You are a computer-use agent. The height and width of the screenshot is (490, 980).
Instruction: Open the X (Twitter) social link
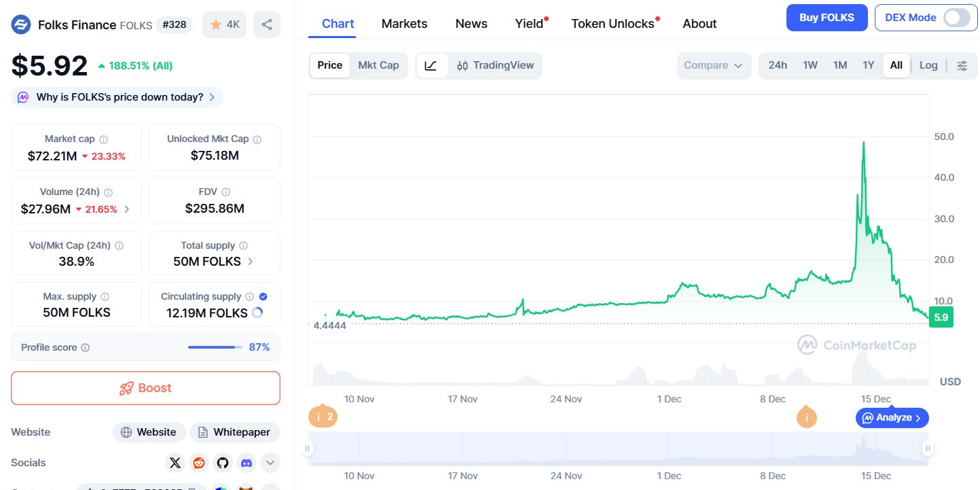pos(175,463)
